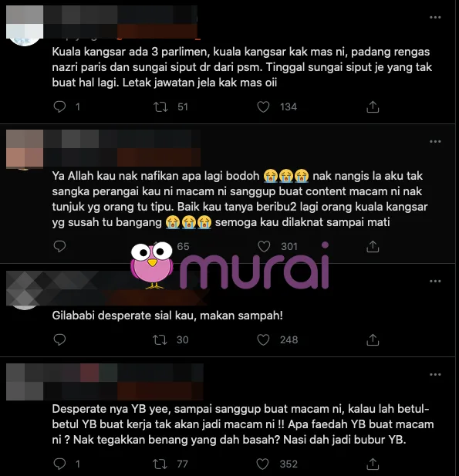459x476 pixels.
Task: Share the Kuala kangsar parlimen tweet
Action: tap(373, 107)
